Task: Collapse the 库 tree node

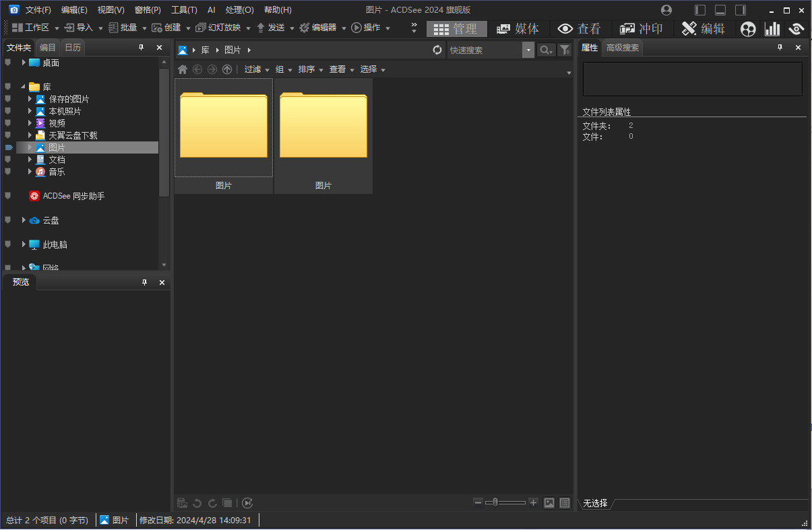Action: [x=24, y=87]
